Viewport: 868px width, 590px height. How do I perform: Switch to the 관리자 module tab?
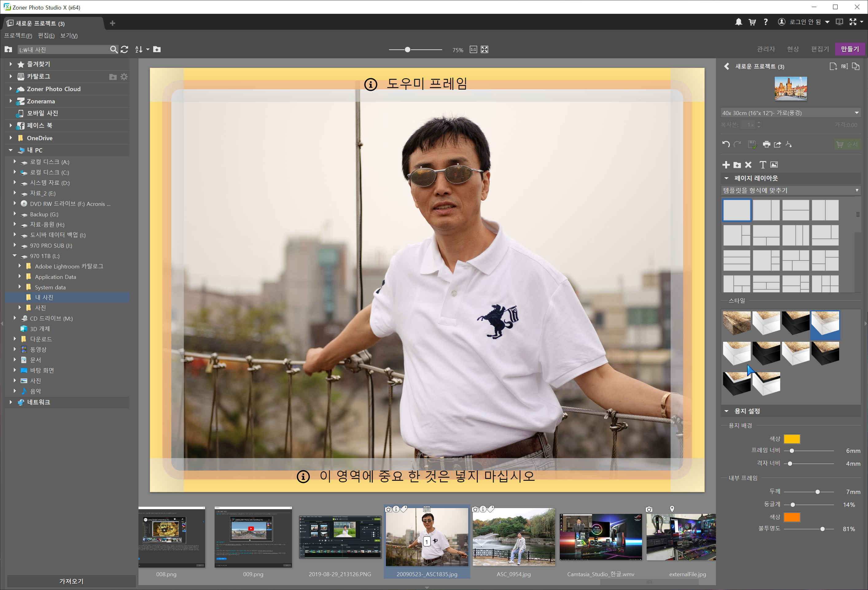766,49
